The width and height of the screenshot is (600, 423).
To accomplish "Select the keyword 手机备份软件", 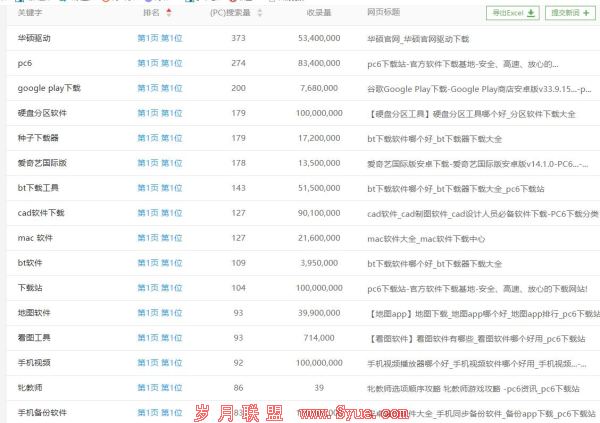I will point(42,413).
